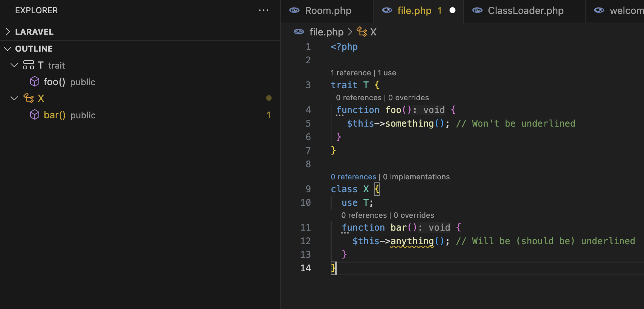Collapse the T trait outline node
This screenshot has width=644, height=309.
coord(14,65)
